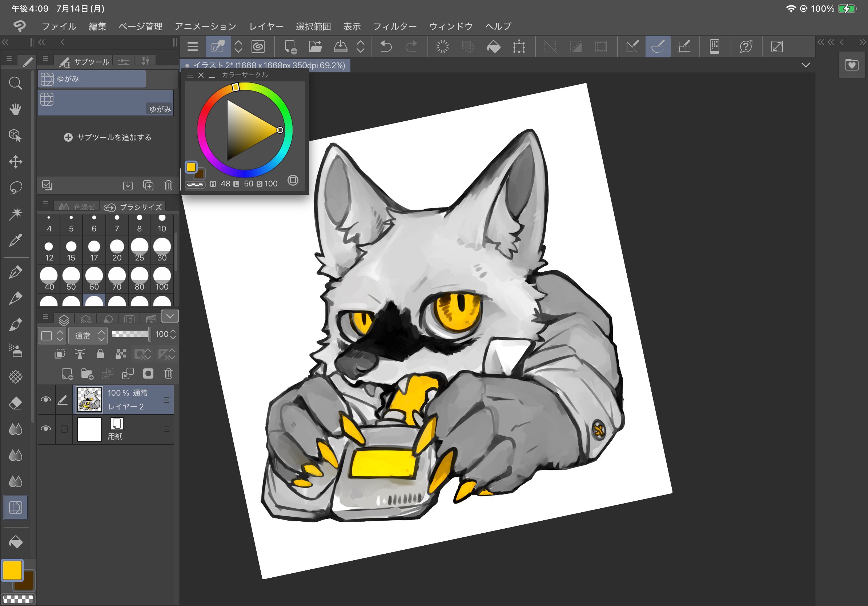Adjust opacity stepper next to 100

click(173, 334)
